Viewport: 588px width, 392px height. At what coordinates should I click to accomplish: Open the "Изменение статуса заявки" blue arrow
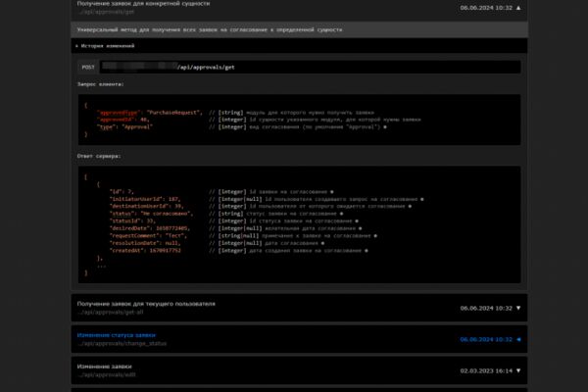pyautogui.click(x=518, y=339)
